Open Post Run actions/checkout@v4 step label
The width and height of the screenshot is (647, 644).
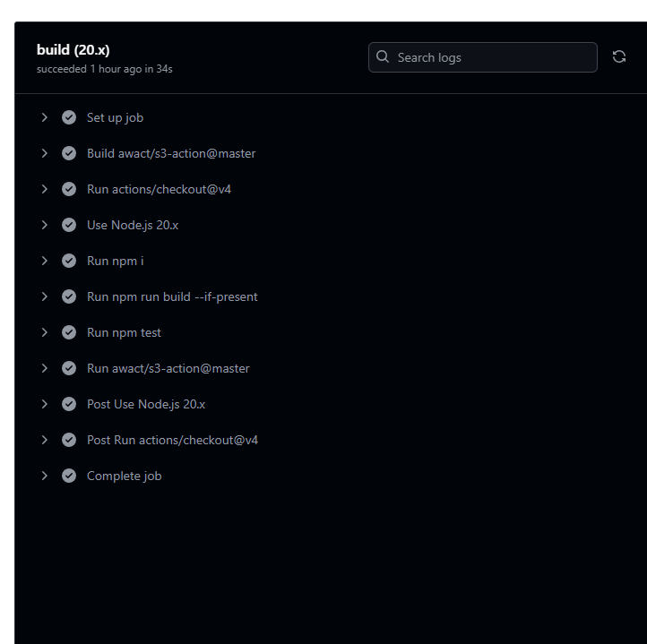172,440
